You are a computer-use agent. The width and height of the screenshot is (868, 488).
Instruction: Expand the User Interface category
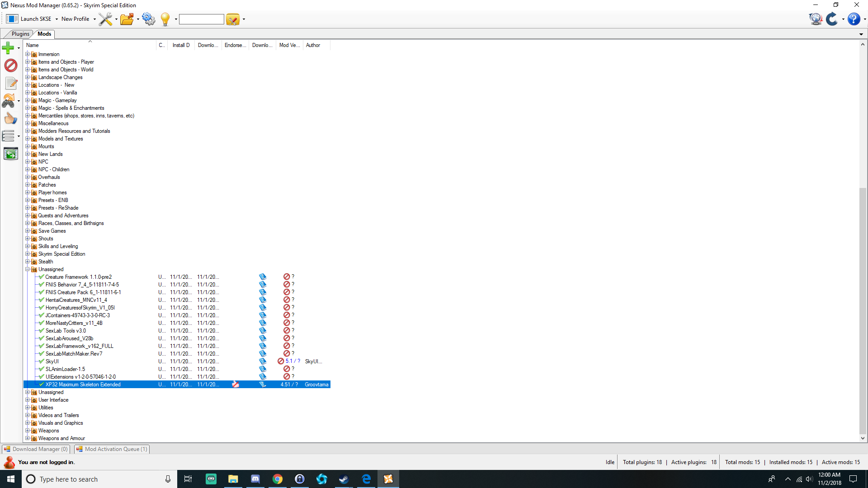pos(27,400)
